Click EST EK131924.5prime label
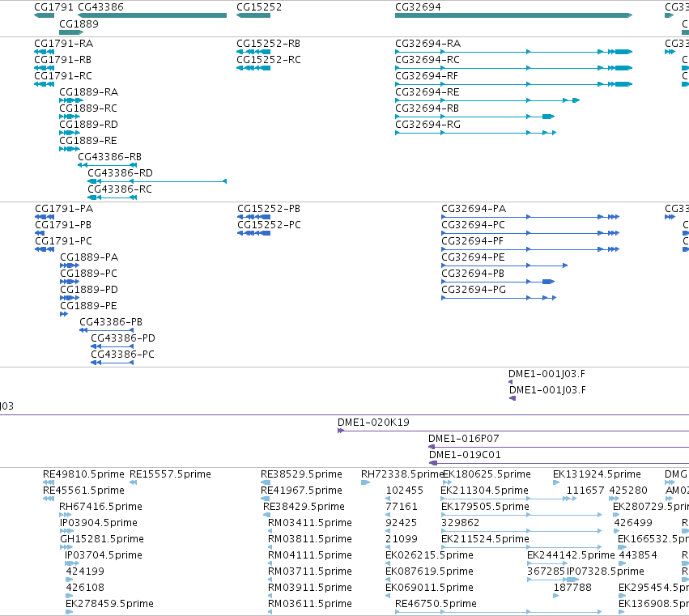This screenshot has height=616, width=689. 597,474
